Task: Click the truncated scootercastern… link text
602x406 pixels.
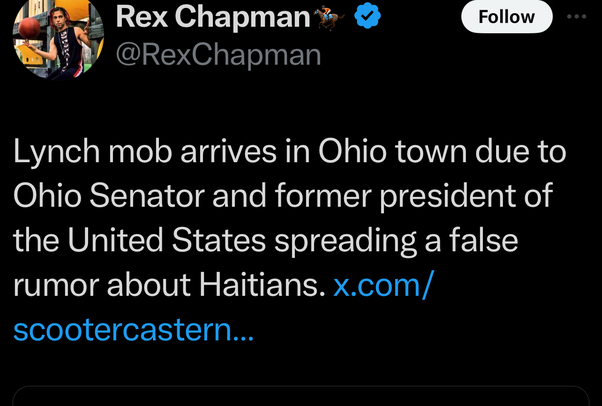Action: pos(134,329)
